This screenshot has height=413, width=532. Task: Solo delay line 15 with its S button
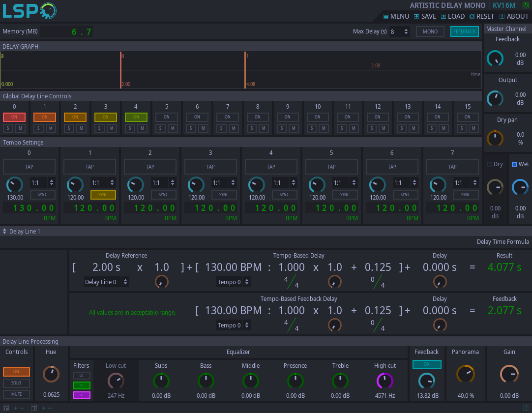tap(461, 128)
